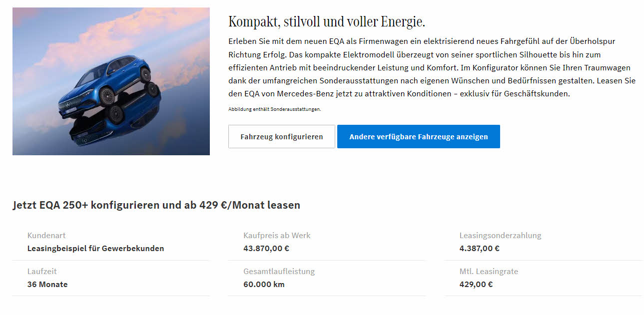Click the Laufzeit label
The height and width of the screenshot is (315, 644).
point(42,272)
